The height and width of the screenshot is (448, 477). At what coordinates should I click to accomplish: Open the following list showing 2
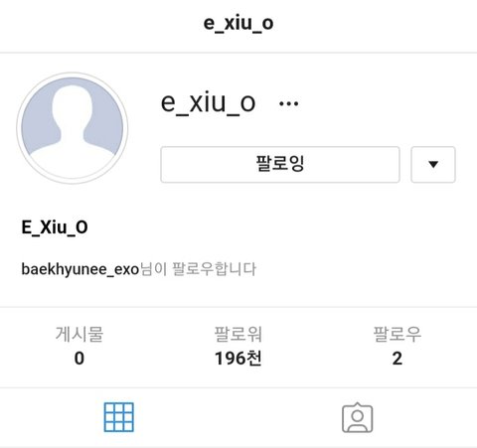coord(397,359)
